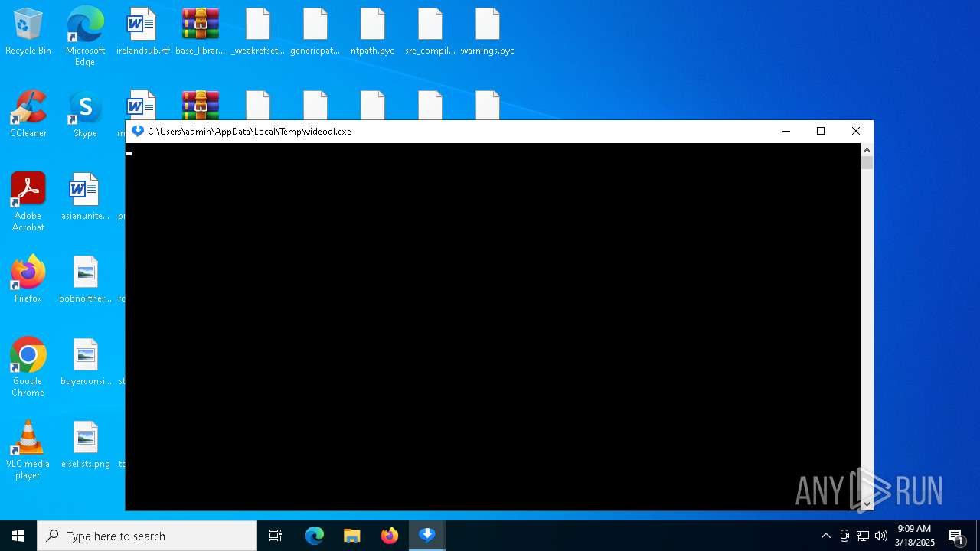Click the Meet Now tray icon
The height and width of the screenshot is (551, 980).
tap(844, 536)
